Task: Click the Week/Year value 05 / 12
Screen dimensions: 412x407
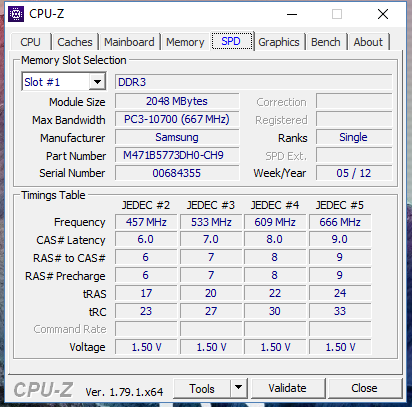Action: click(354, 173)
